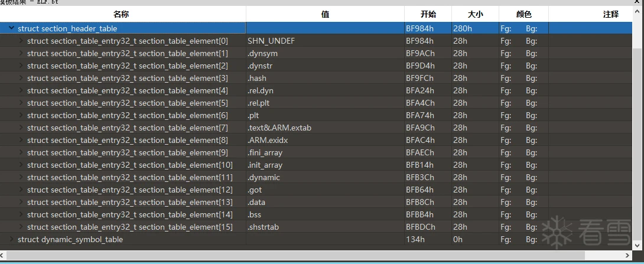Click the .rel.plt value cell
The width and height of the screenshot is (644, 264).
[326, 103]
